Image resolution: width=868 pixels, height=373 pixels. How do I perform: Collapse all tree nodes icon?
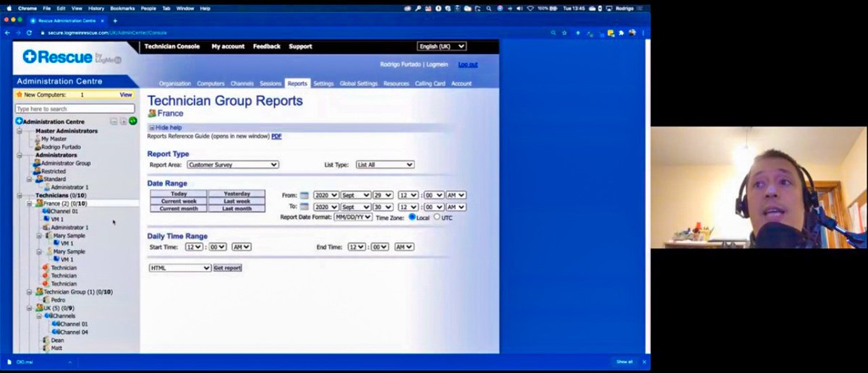114,121
